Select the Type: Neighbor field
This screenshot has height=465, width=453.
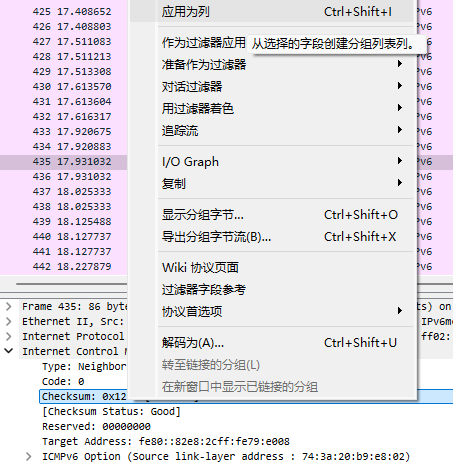point(84,366)
